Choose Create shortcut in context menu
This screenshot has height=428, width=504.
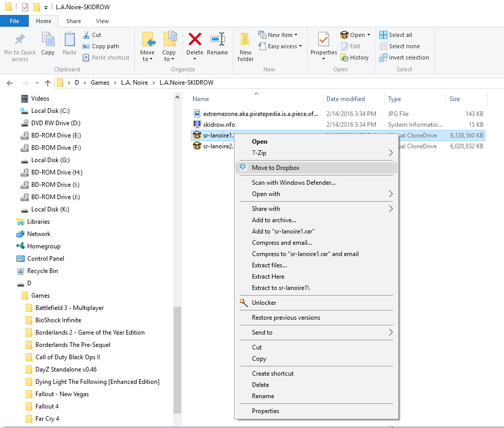pyautogui.click(x=316, y=374)
